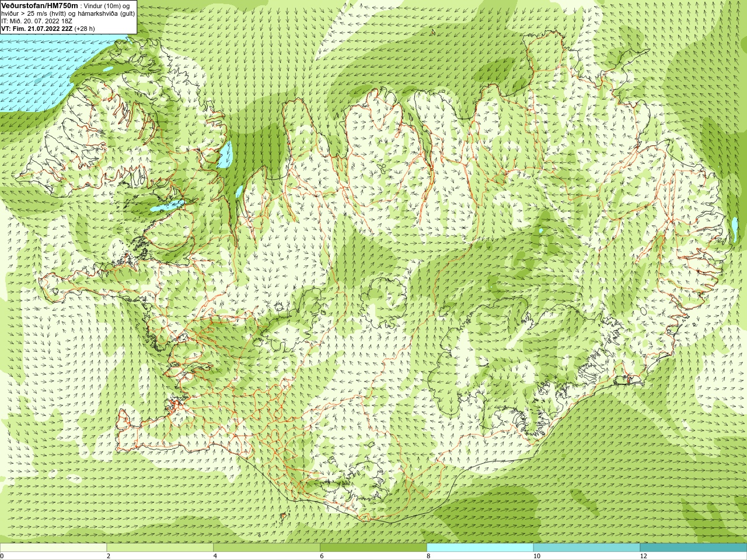
Task: Click the 'VT: Fim. 21.07.2022 22Z (+28 h)' line
Action: tap(48, 29)
